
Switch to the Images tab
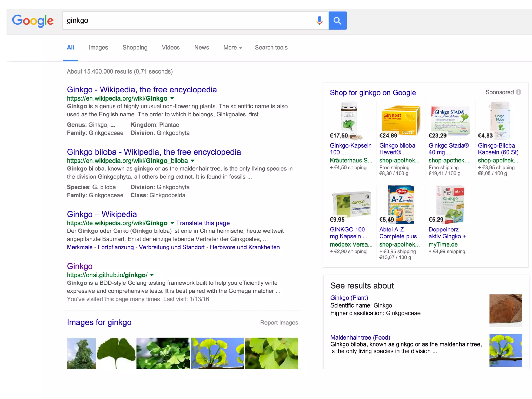98,48
